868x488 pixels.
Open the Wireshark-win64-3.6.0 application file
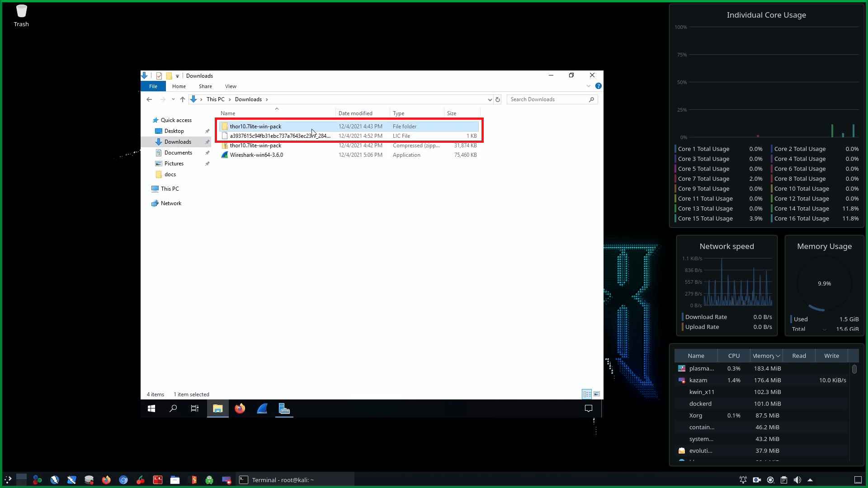(x=256, y=155)
